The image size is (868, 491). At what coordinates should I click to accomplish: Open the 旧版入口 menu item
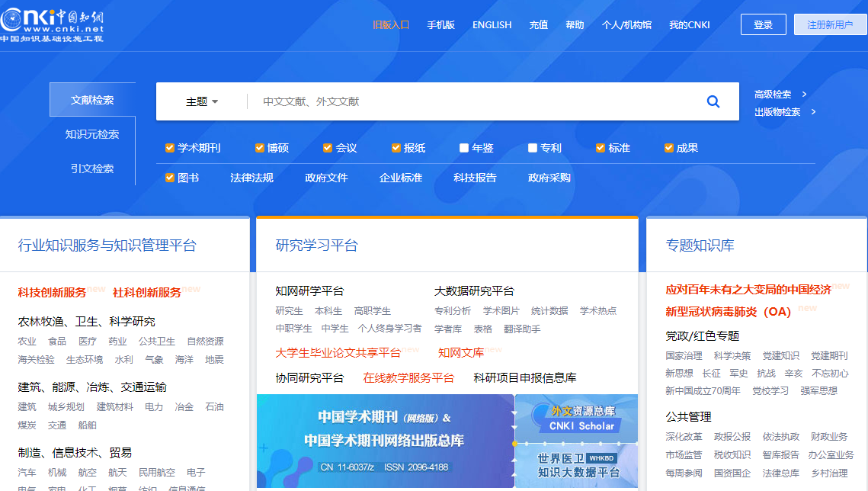pos(391,24)
